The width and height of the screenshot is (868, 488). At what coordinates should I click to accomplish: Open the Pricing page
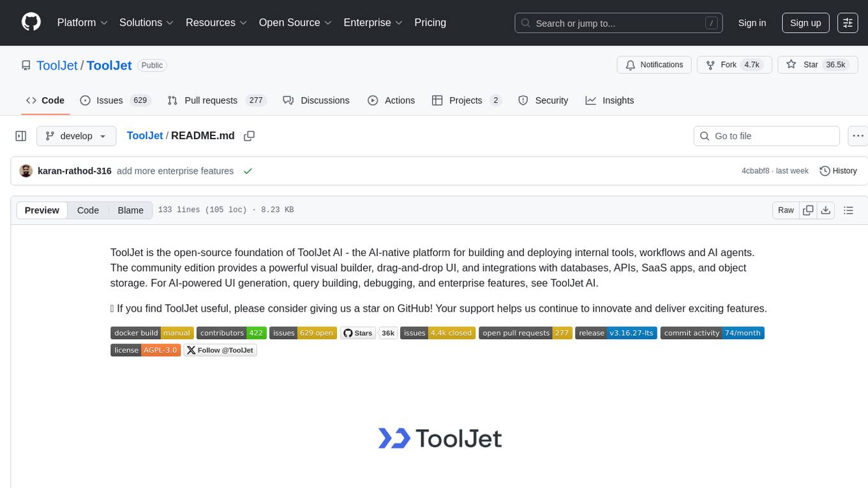point(430,22)
